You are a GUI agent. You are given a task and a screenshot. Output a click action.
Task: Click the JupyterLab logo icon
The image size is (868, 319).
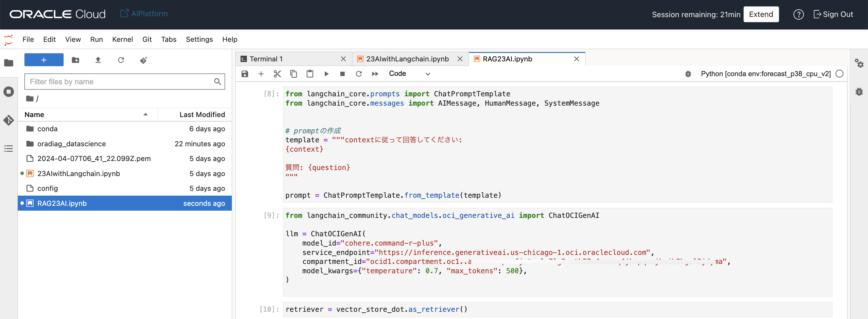click(8, 39)
